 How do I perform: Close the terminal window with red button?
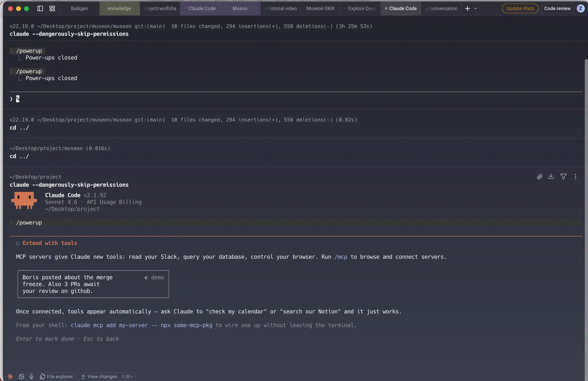point(10,8)
